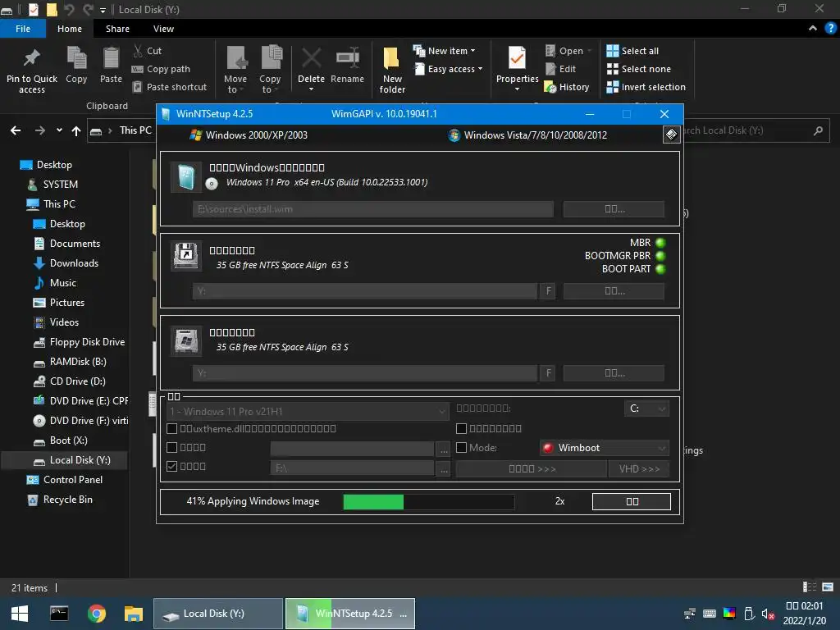The image size is (840, 630).
Task: Collapse the ribbon with the chevron
Action: click(x=813, y=29)
